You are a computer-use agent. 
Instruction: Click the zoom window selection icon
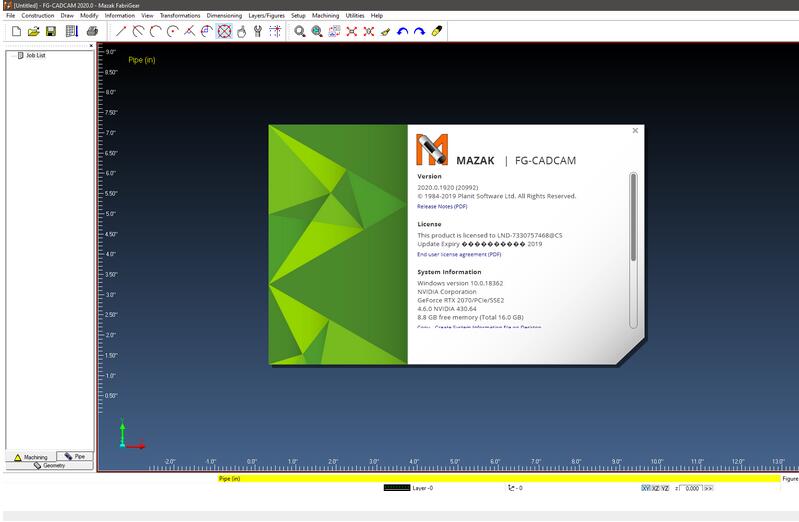tap(334, 32)
